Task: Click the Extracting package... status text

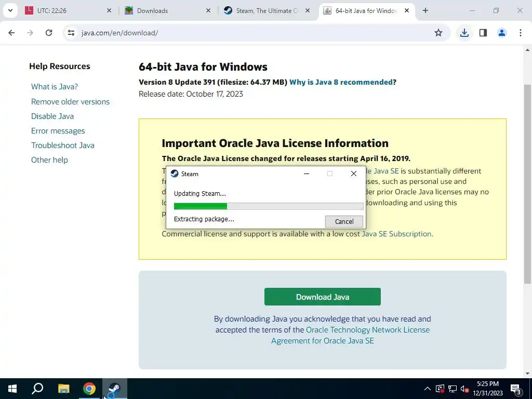Action: click(x=204, y=219)
